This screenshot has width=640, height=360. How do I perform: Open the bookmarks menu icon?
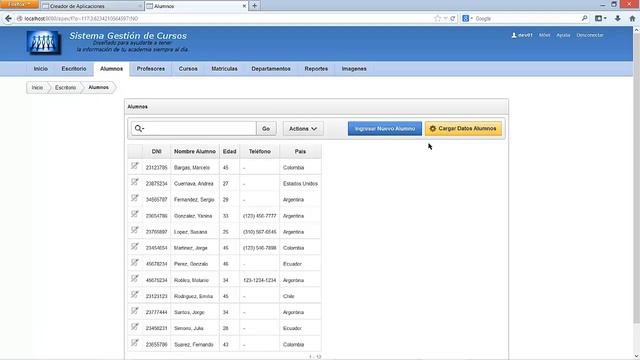click(x=600, y=18)
